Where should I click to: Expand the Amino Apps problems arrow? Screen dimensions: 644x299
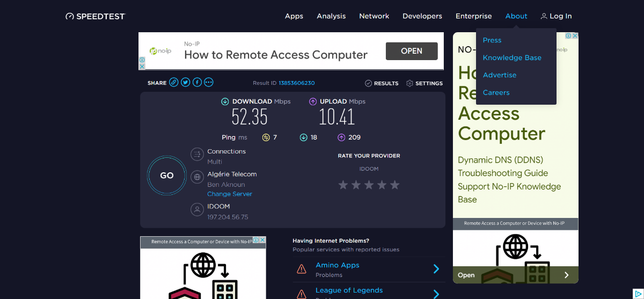(436, 269)
